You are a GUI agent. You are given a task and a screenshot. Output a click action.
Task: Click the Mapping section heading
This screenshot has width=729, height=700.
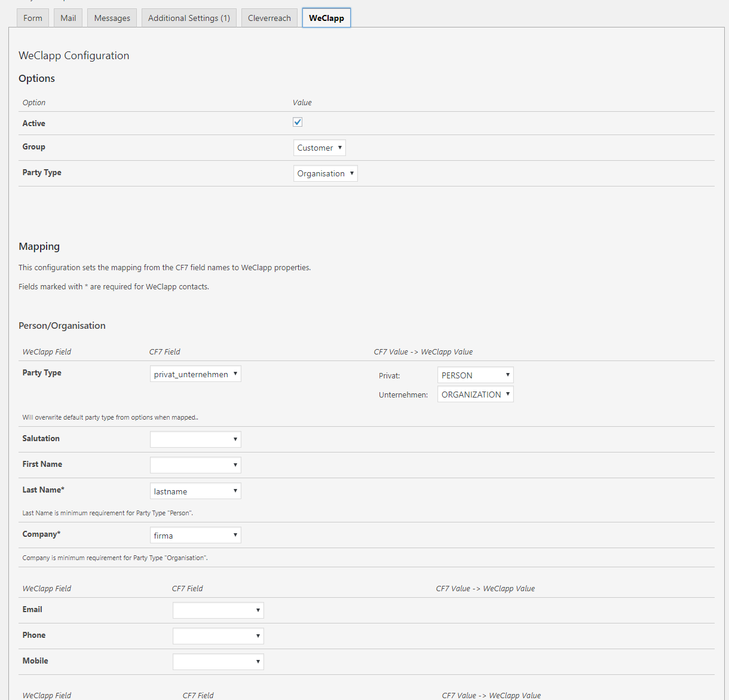[x=39, y=246]
